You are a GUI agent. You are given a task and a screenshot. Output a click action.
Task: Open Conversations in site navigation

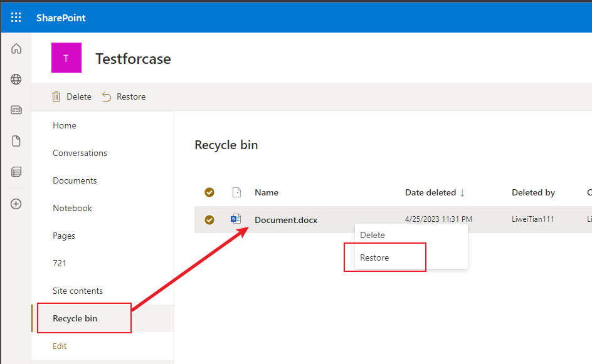(80, 153)
